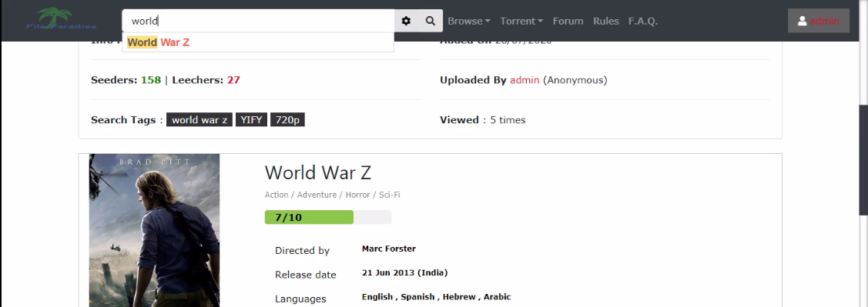Open the Rules page
868x307 pixels.
(x=606, y=21)
